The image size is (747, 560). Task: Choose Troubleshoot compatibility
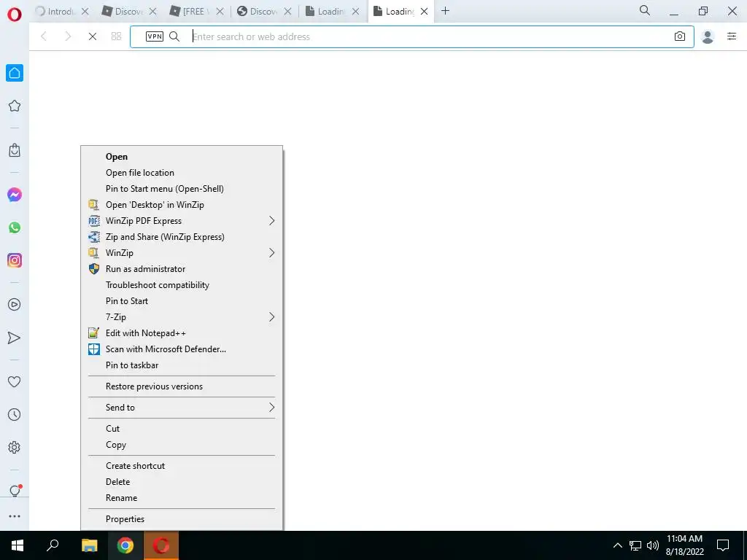(x=182, y=285)
